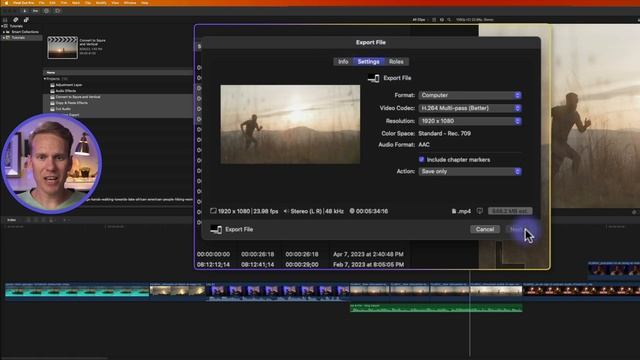Select the highlighted Tutorials event in the sidebar

21,38
